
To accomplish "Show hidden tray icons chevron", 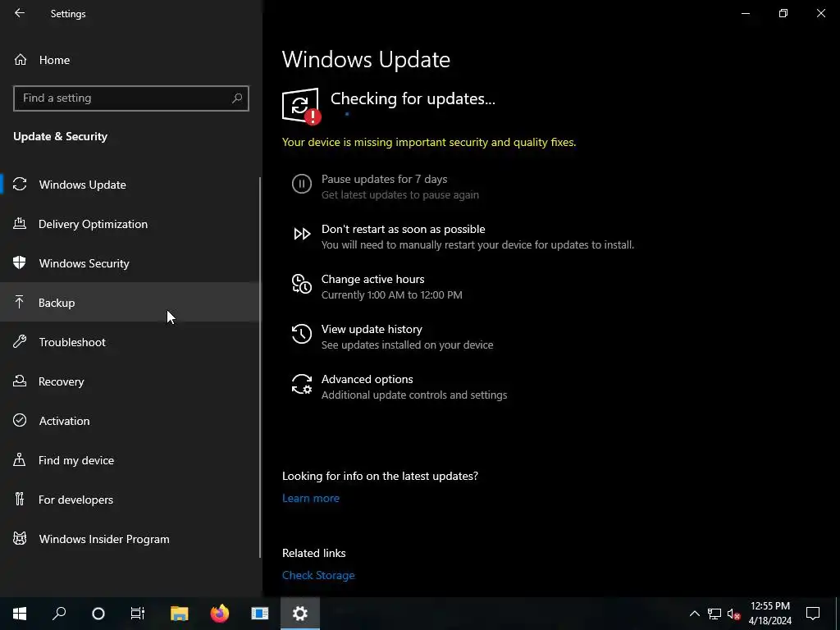I will [694, 614].
